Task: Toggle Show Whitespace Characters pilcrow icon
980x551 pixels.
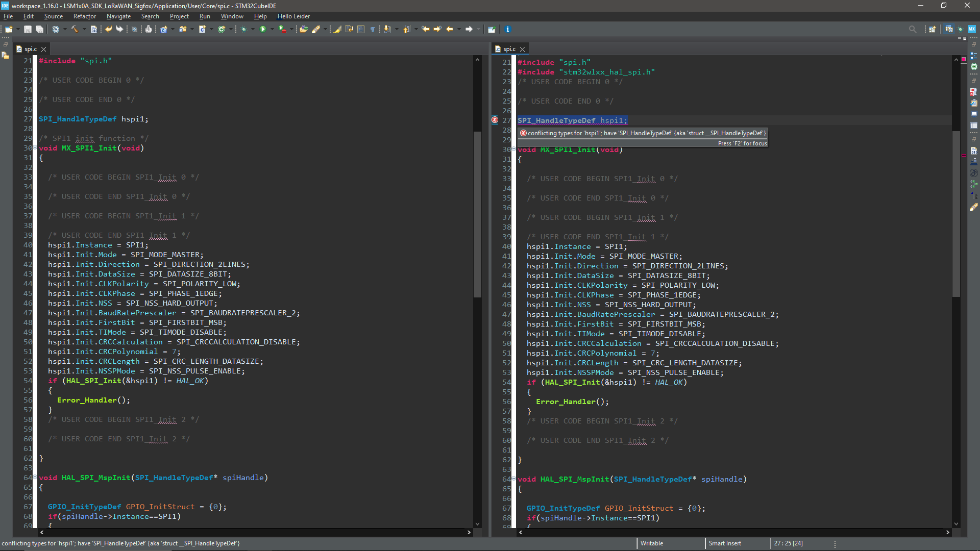Action: click(x=373, y=30)
